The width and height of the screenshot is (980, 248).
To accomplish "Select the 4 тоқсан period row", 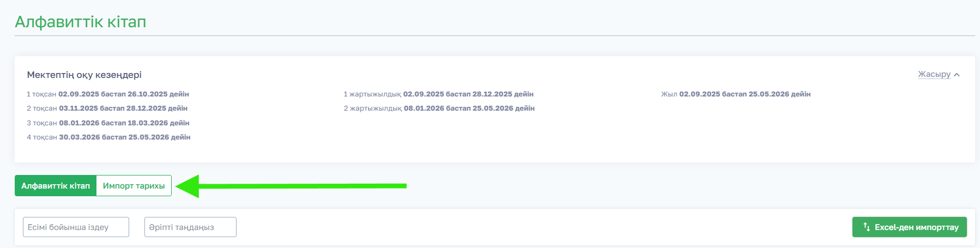I will [x=108, y=137].
